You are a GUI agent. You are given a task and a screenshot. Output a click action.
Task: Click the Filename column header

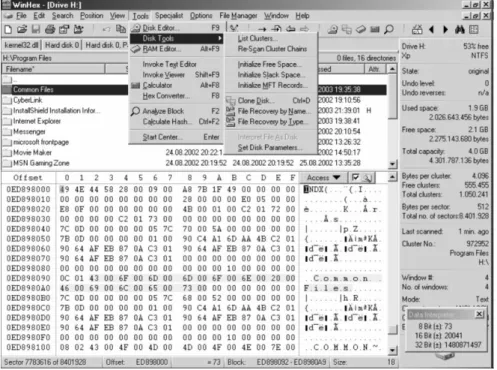tap(54, 69)
